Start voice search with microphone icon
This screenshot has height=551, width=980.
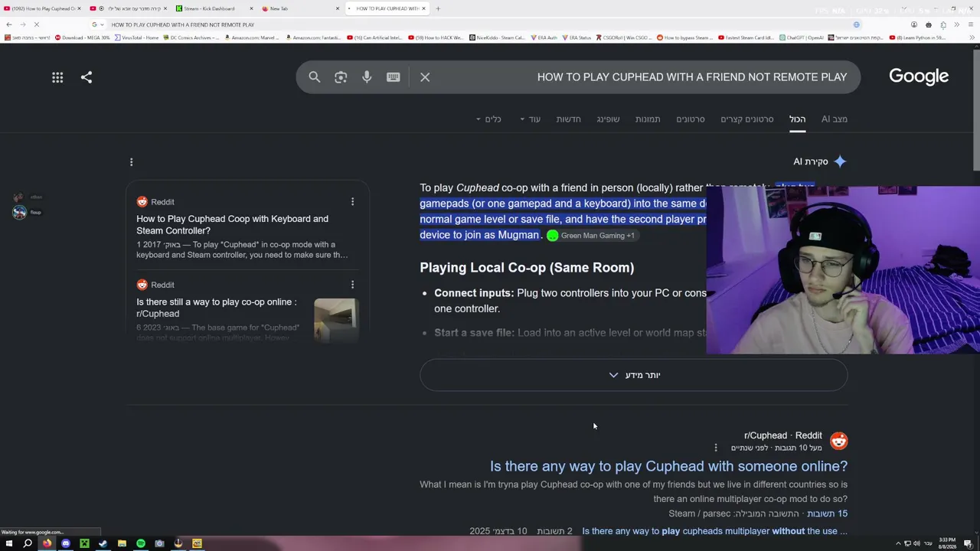367,77
